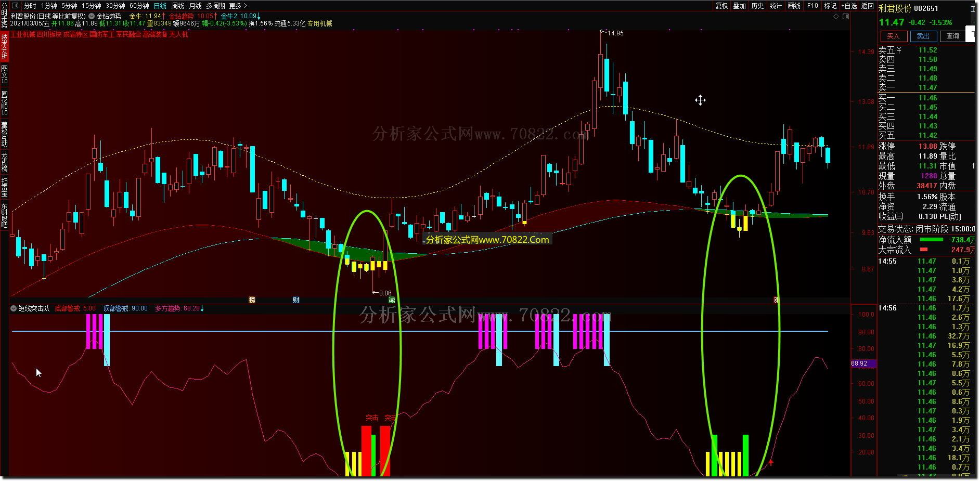Select the 月线 monthly chart tab
Screen dimensions: 980x481
(x=196, y=6)
